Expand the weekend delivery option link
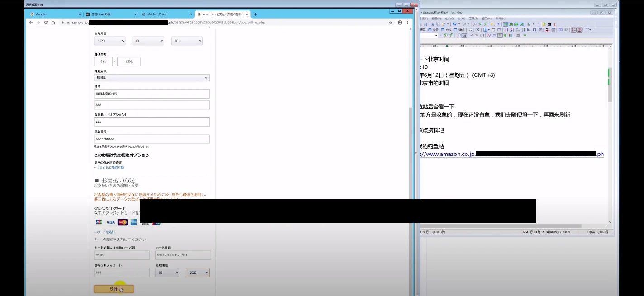This screenshot has width=644, height=296. click(x=109, y=168)
